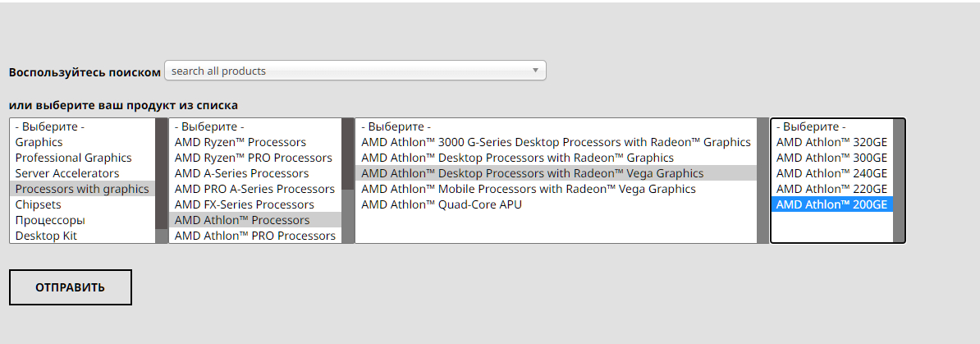
Task: Select Процессоры in the first list
Action: pyautogui.click(x=50, y=220)
